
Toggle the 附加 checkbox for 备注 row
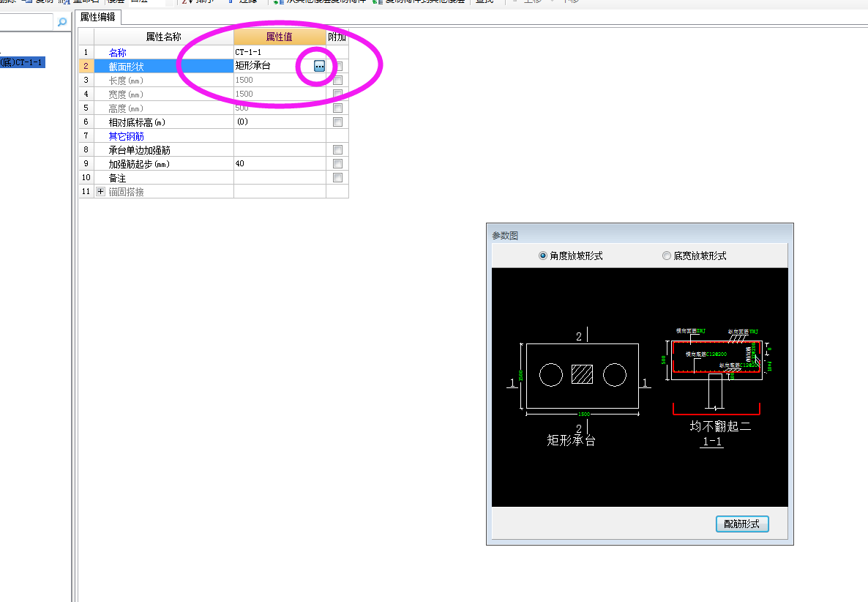[x=337, y=178]
